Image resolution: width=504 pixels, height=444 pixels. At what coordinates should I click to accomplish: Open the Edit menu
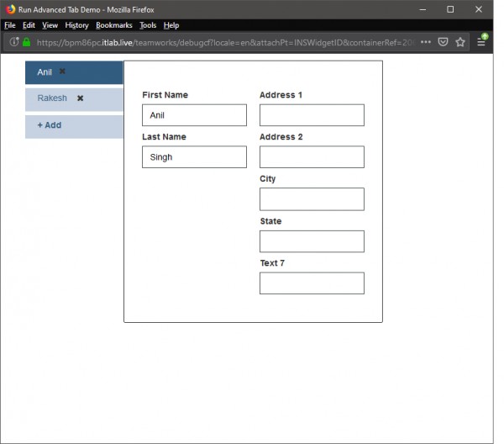[x=29, y=25]
